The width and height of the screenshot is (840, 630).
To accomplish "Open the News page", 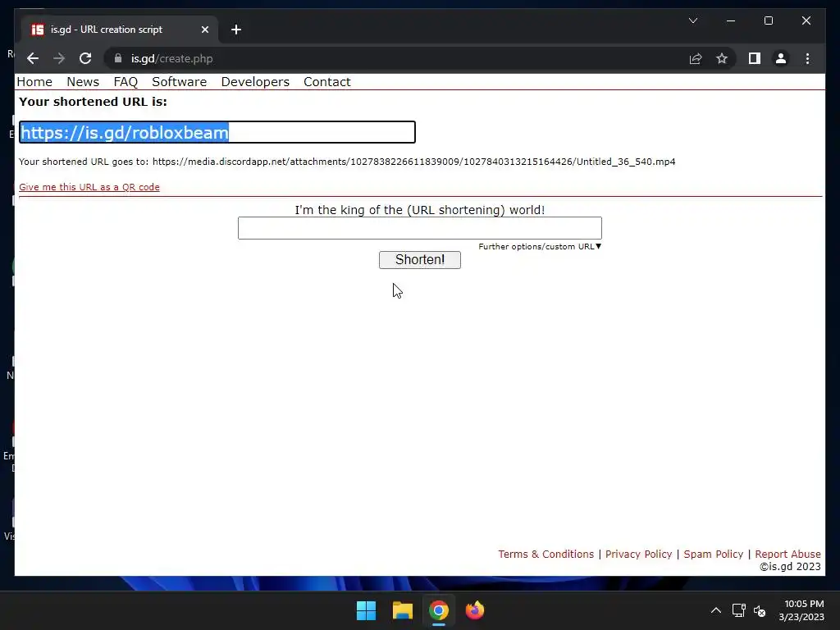I will pos(83,82).
